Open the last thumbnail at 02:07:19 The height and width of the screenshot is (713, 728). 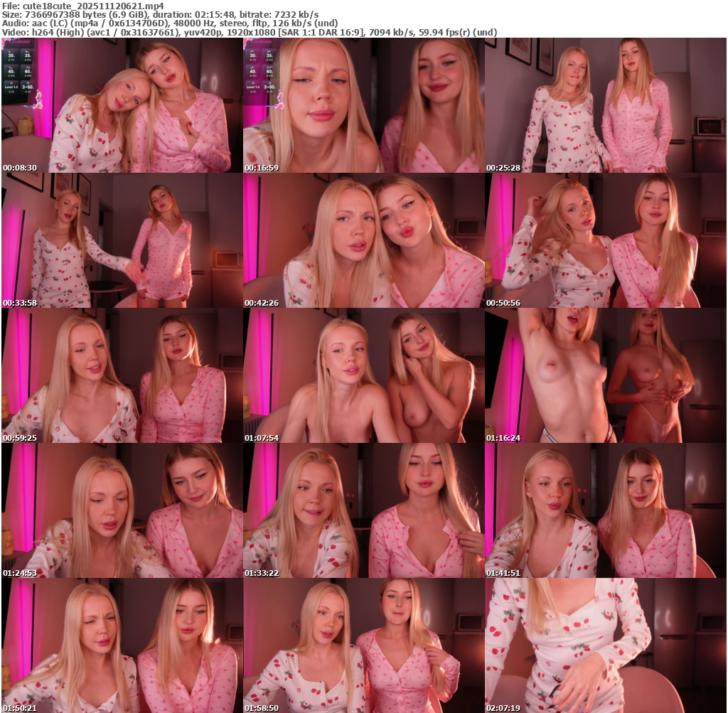(x=605, y=645)
